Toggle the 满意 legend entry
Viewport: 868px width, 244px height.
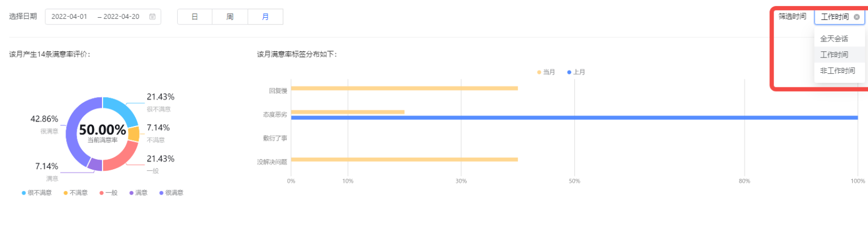tap(138, 193)
